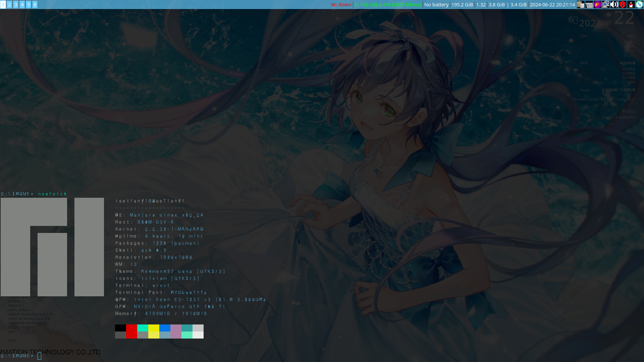Click the 'CPU: Intel Xeon E3-1231 v3' line
644x362 pixels.
191,299
